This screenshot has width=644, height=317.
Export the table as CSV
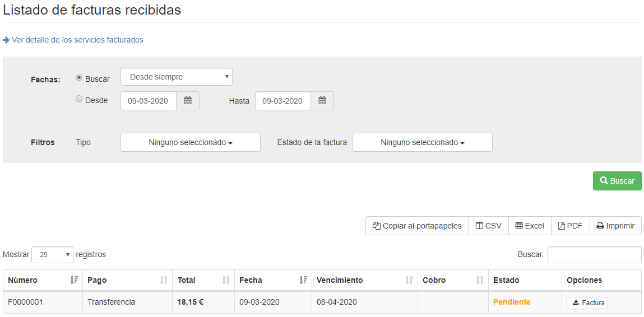pos(488,226)
